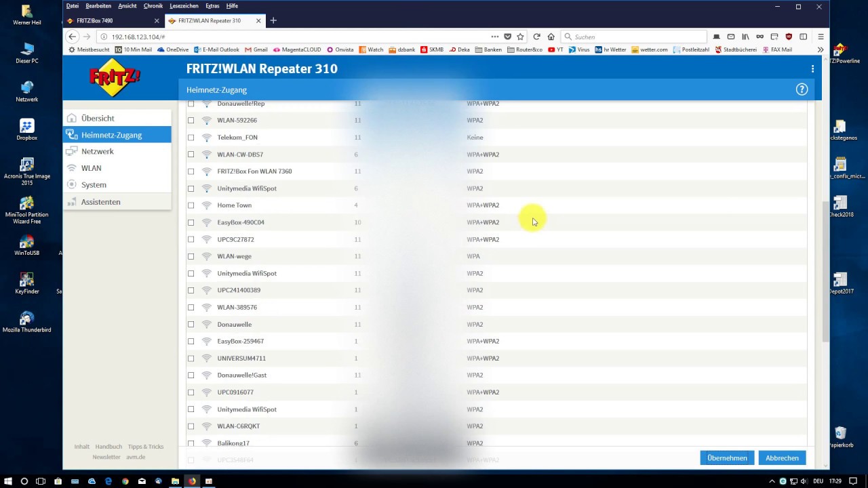The width and height of the screenshot is (868, 488).
Task: Reload the page with Firefox reload icon
Action: [x=536, y=37]
